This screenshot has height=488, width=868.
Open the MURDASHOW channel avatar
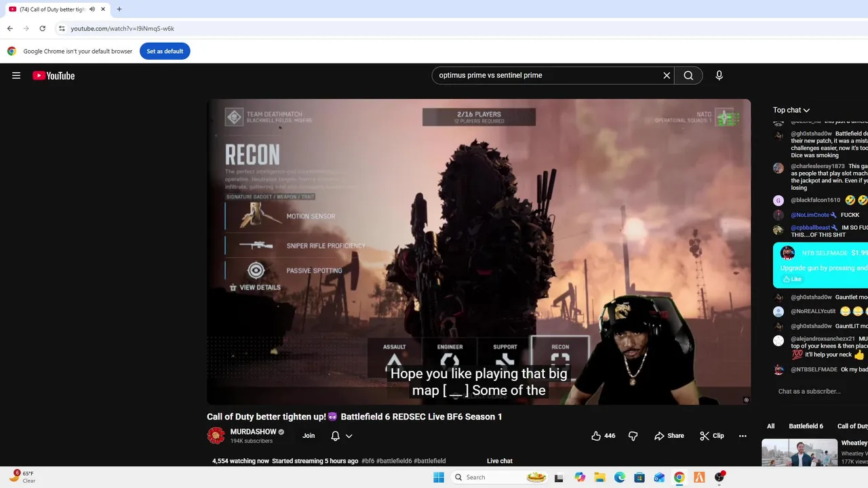(216, 436)
